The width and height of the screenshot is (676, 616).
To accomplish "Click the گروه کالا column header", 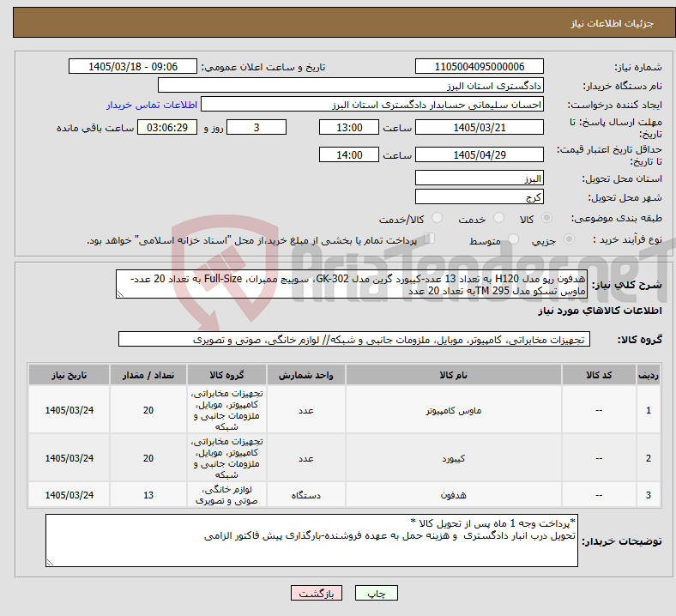I will [226, 375].
